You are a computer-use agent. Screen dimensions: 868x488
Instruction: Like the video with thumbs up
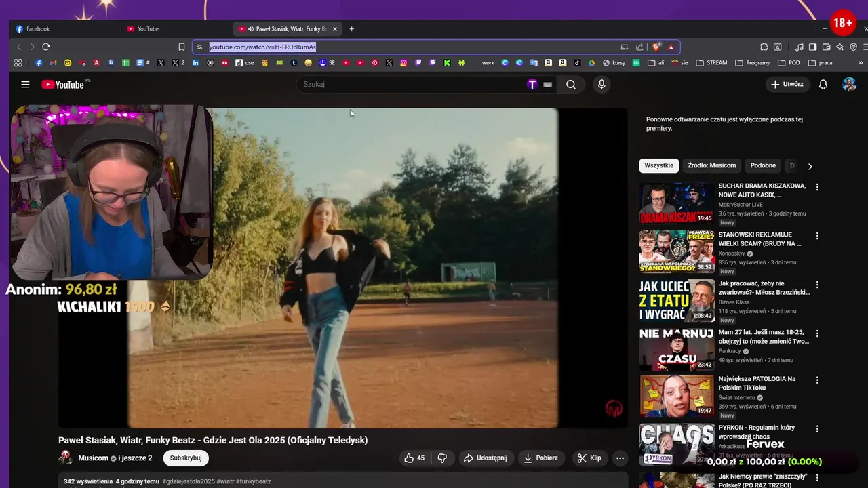(x=414, y=458)
